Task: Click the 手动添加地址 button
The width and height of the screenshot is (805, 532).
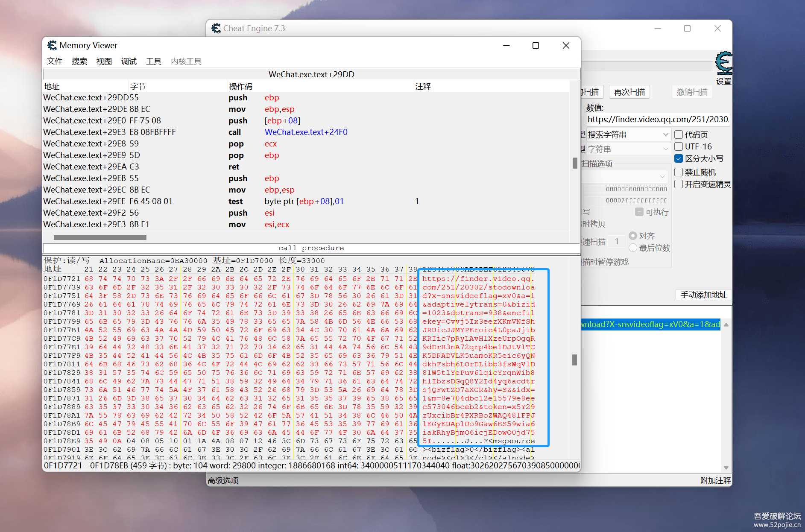Action: 703,295
